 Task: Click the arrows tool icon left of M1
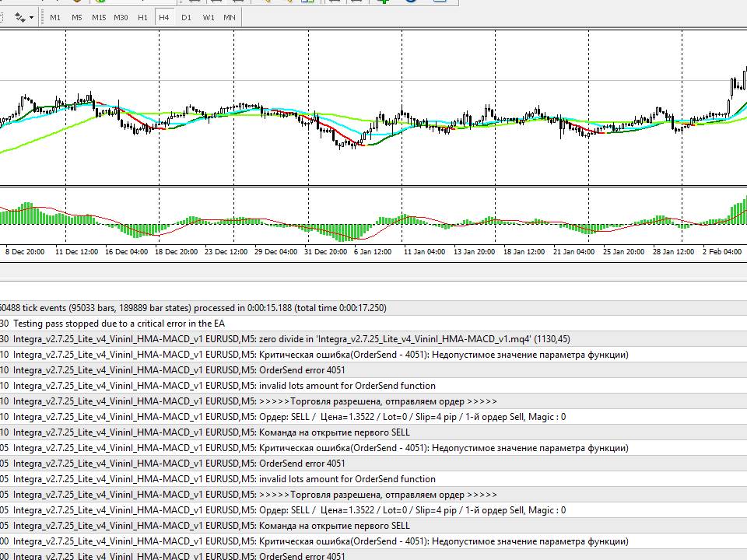click(x=19, y=18)
